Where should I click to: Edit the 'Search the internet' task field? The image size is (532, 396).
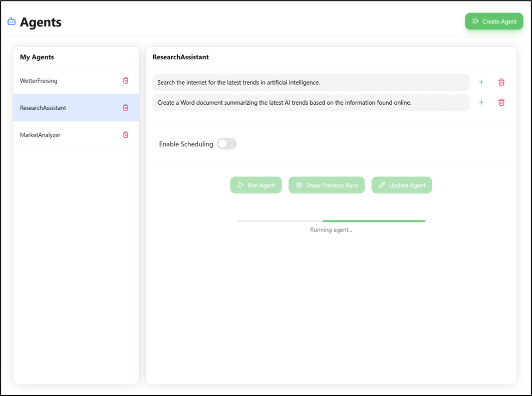pos(311,82)
